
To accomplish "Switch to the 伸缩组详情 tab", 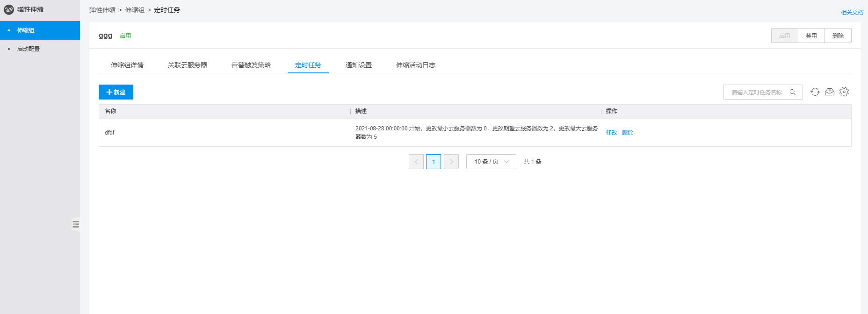I will 127,65.
